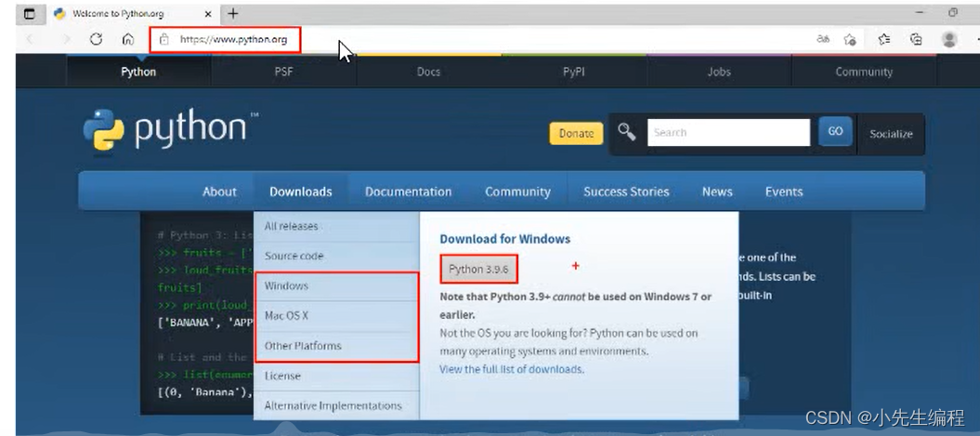Click the ['BANANA', 'APP code output line
This screenshot has width=980, height=436.
pos(203,324)
